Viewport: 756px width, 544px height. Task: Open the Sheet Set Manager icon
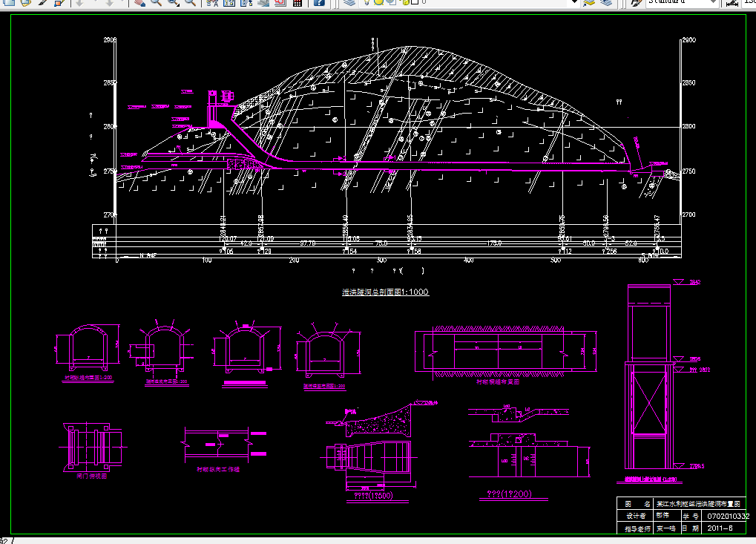coord(263,2)
